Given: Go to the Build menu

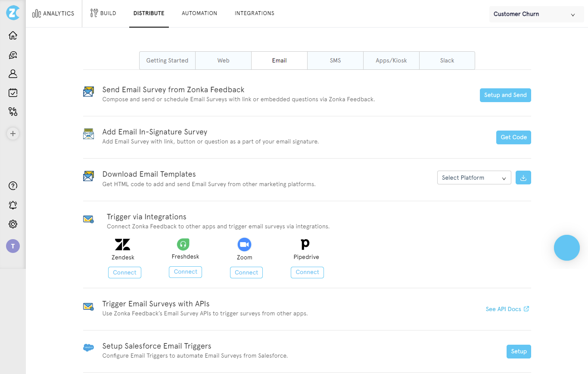Looking at the screenshot, I should pyautogui.click(x=103, y=13).
